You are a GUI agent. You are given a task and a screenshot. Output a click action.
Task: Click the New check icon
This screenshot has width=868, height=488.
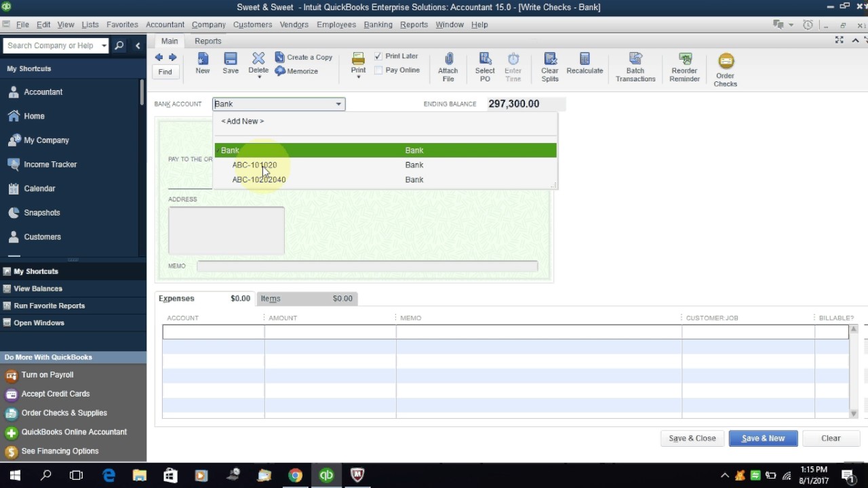click(x=203, y=59)
